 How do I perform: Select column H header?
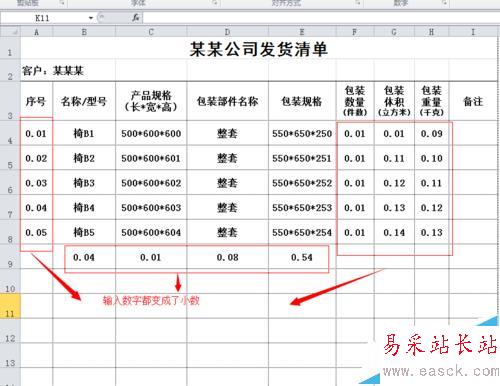click(x=431, y=32)
